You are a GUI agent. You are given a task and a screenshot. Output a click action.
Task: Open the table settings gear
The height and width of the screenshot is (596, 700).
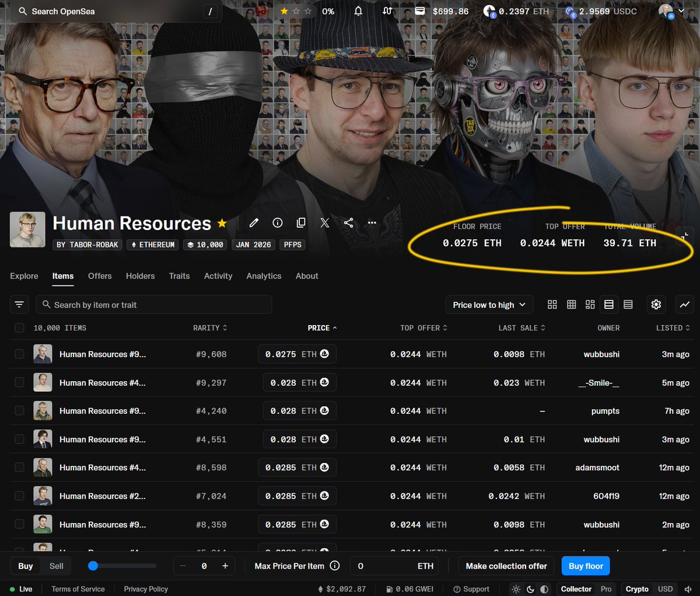(656, 304)
